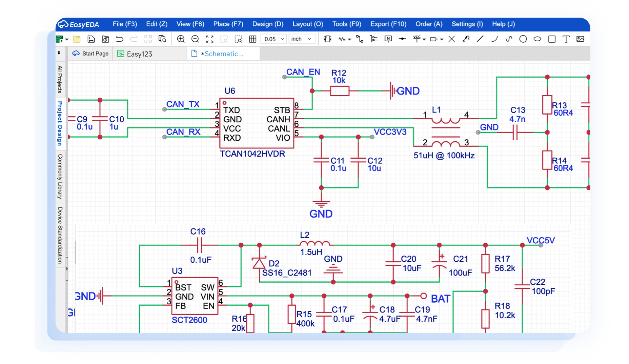Select the bus entry tool icon
The image size is (629, 364).
coord(374,39)
